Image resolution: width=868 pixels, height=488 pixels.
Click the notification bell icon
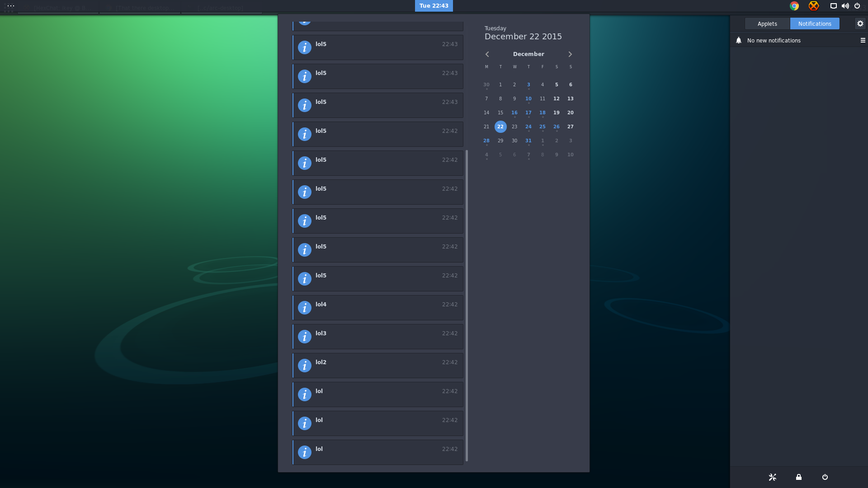pos(739,40)
